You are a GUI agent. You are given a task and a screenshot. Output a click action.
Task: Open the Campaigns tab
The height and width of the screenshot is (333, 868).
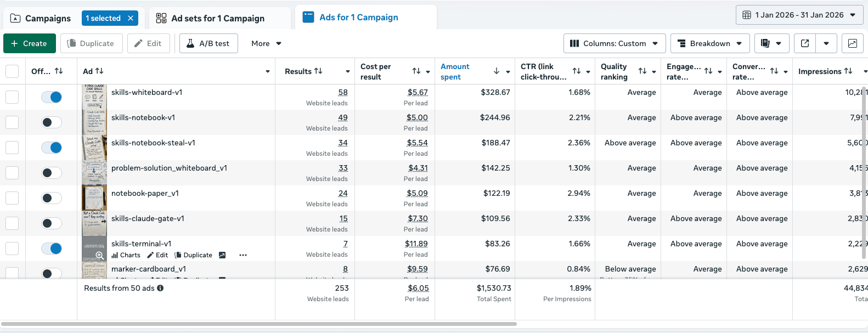(x=41, y=18)
